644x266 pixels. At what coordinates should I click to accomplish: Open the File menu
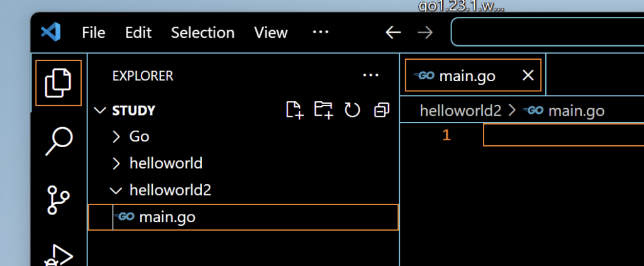93,33
